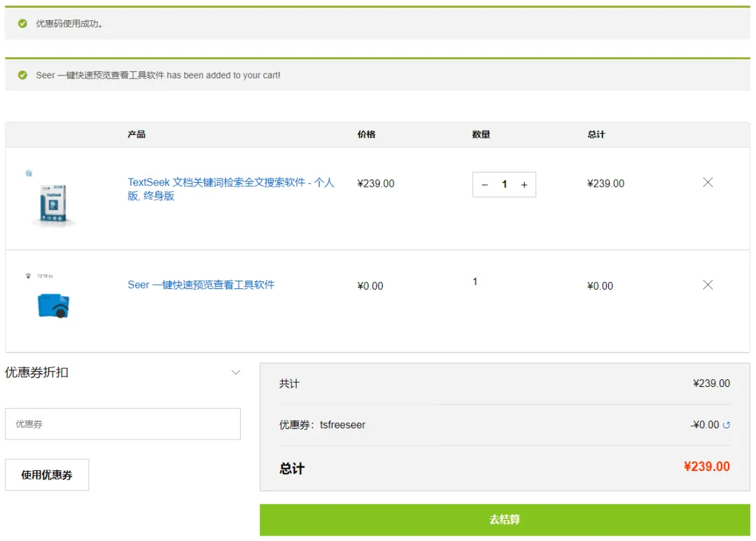Click the 共计 subtotal amount ¥239.00
Viewport: 756px width, 541px height.
coord(711,384)
